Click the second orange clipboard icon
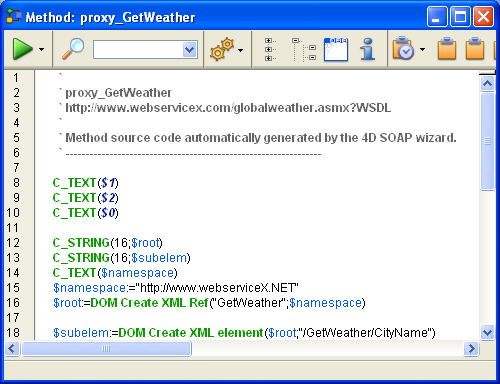This screenshot has width=500, height=384. pyautogui.click(x=475, y=49)
